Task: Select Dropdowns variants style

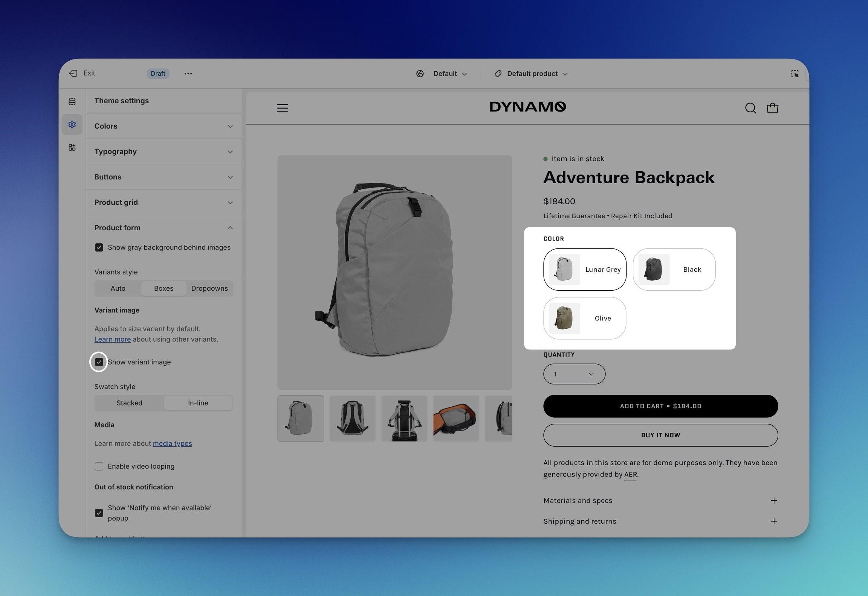Action: point(209,288)
